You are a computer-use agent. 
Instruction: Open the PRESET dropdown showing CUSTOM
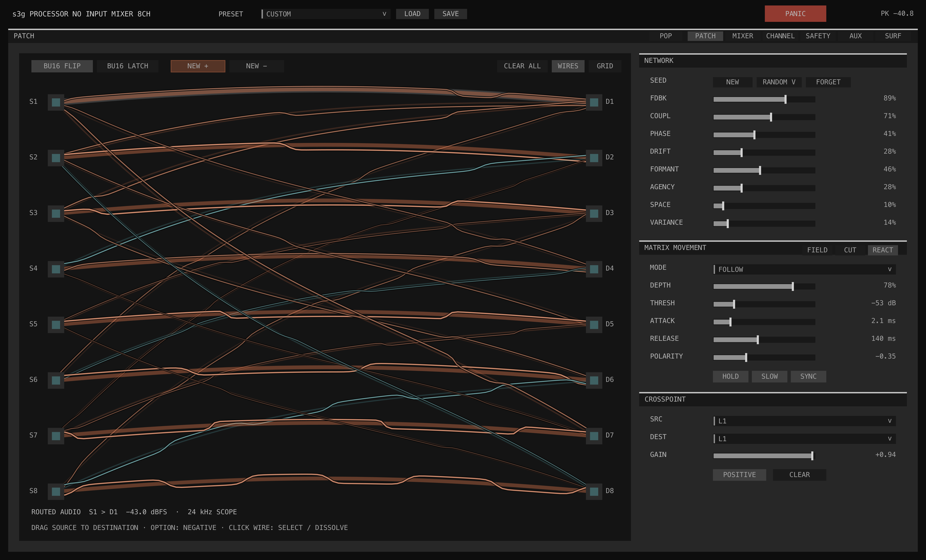tap(326, 14)
